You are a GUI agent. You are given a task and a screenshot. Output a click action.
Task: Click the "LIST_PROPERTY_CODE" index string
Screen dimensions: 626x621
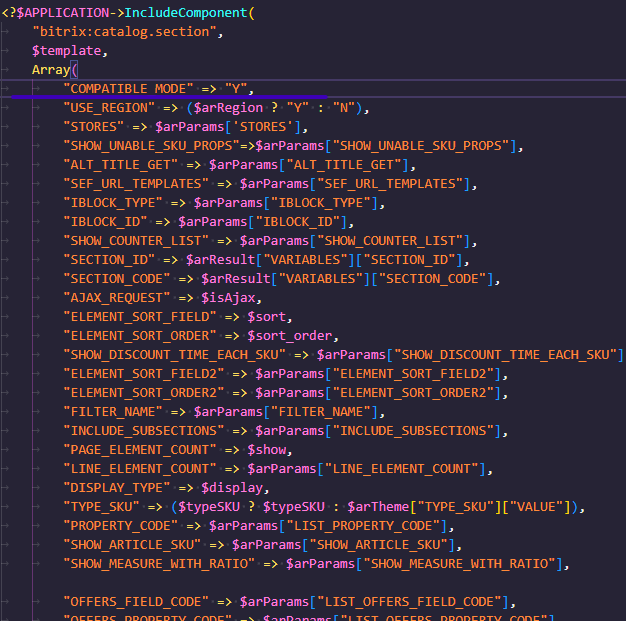[363, 526]
